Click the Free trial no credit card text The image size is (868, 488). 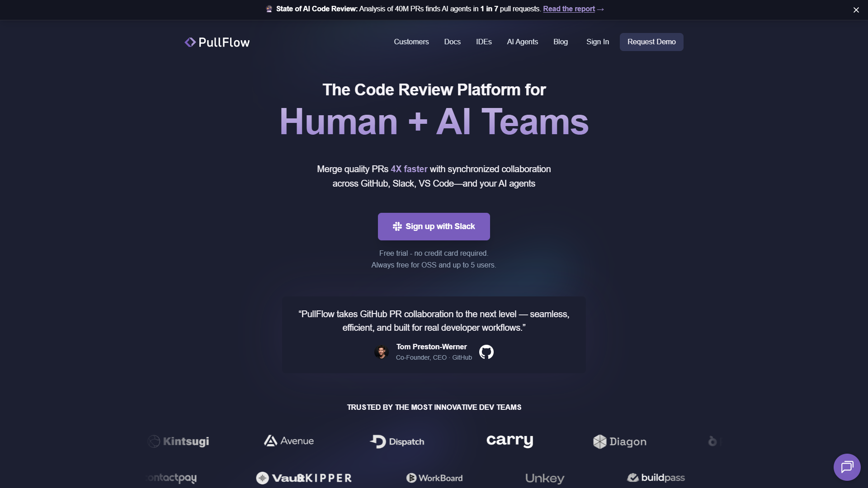tap(434, 253)
